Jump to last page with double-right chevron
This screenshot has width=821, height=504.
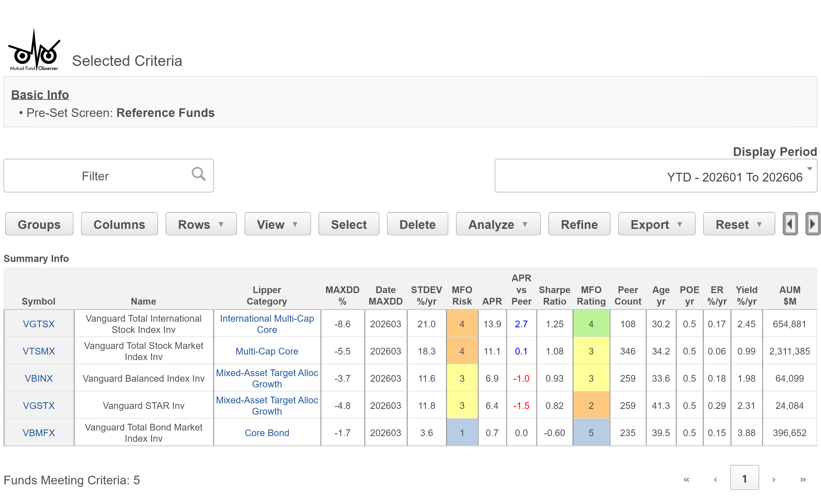coord(802,479)
